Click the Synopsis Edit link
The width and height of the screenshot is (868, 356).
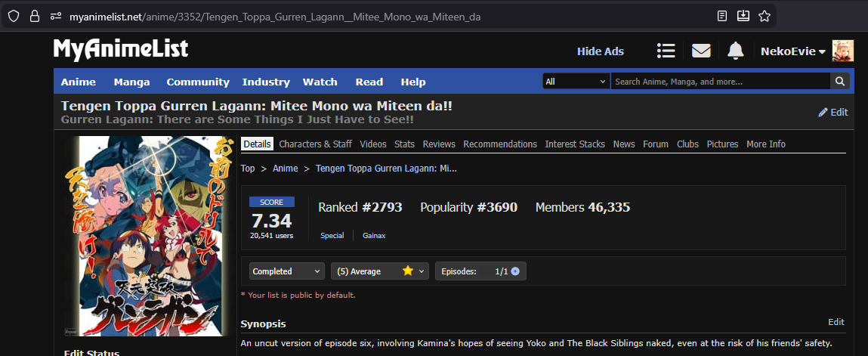pos(836,322)
